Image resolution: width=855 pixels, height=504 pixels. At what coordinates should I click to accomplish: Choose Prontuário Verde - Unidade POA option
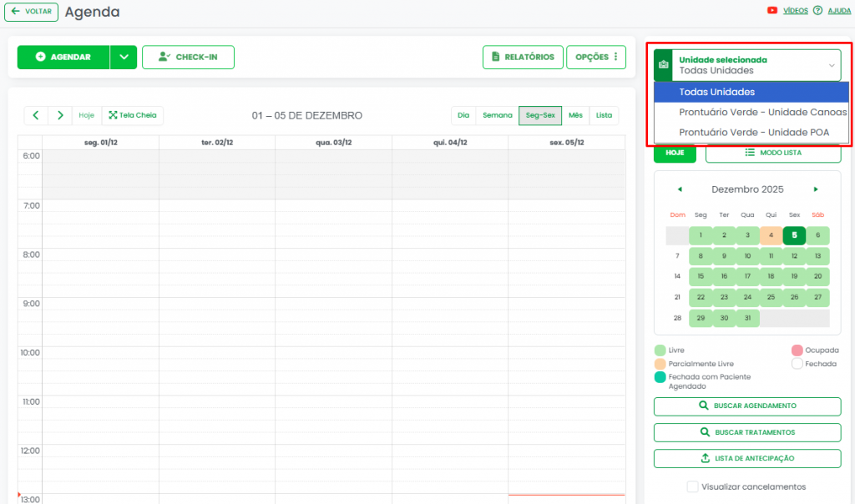(753, 132)
